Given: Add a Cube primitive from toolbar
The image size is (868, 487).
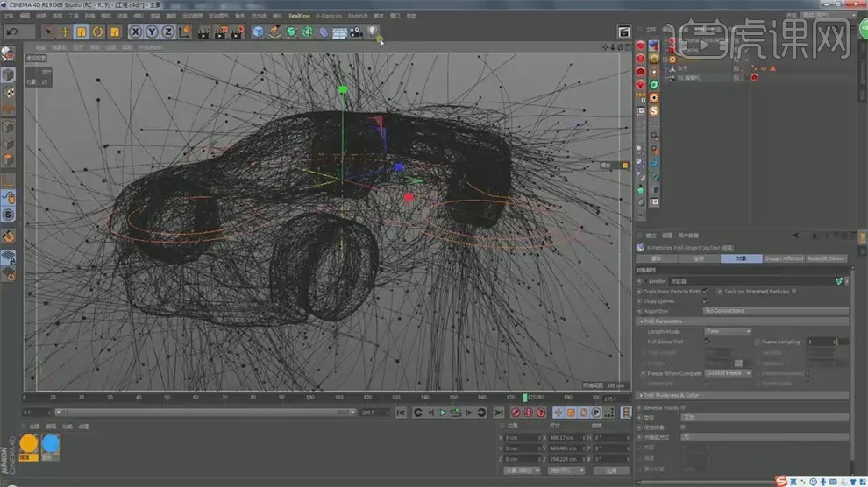Looking at the screenshot, I should 259,32.
